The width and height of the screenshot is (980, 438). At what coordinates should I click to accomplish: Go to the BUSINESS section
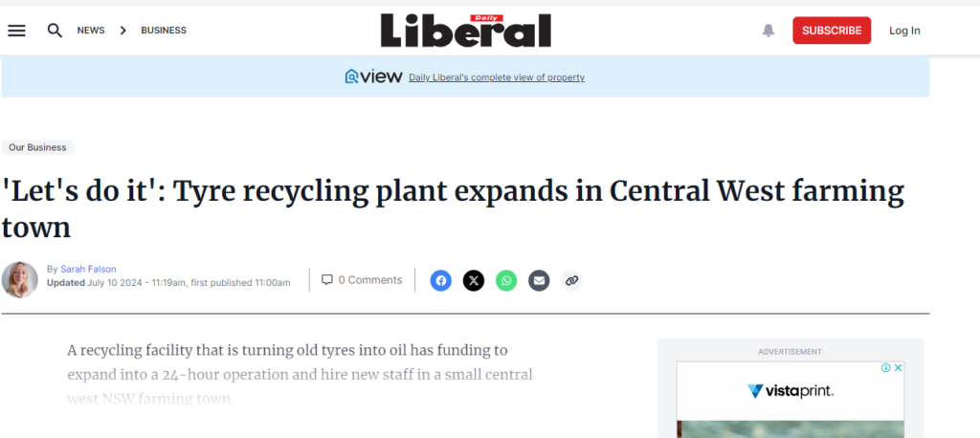coord(164,31)
